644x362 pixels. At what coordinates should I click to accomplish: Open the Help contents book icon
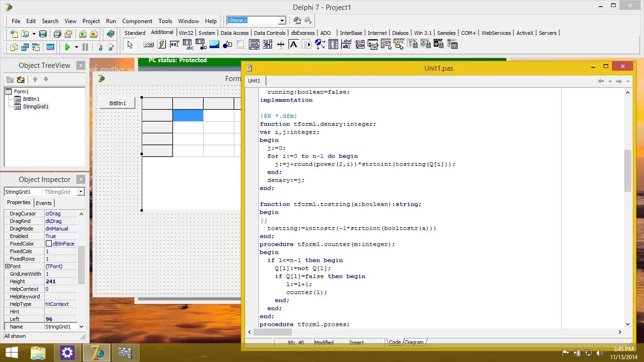tap(111, 34)
